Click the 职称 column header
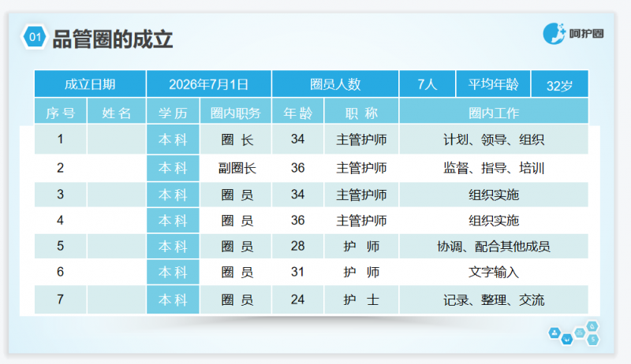The width and height of the screenshot is (631, 364). 361,112
